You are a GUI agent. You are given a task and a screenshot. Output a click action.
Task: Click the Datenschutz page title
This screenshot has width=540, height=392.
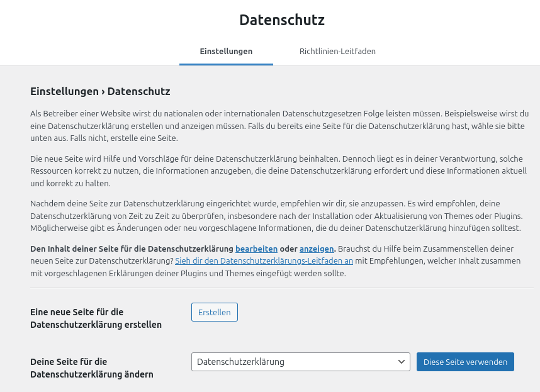coord(282,20)
